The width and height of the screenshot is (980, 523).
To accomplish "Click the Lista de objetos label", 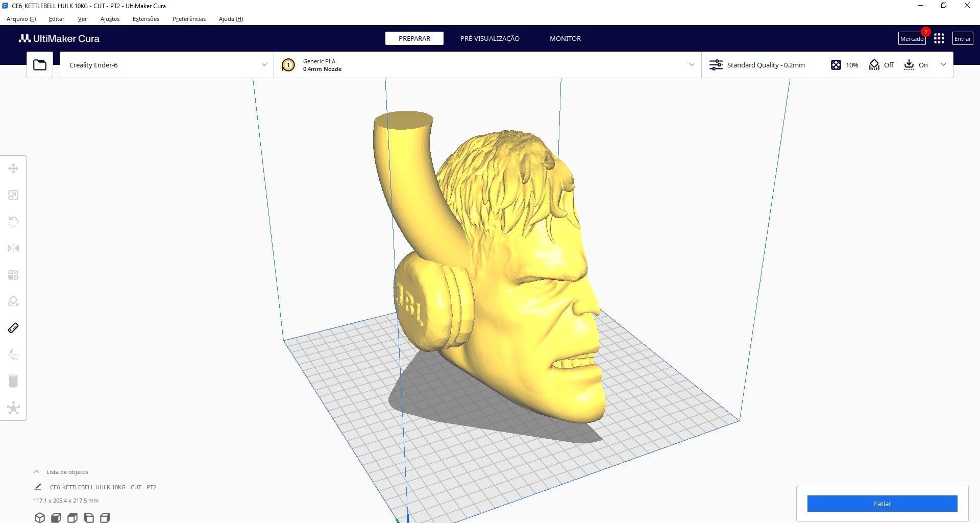I will 67,472.
